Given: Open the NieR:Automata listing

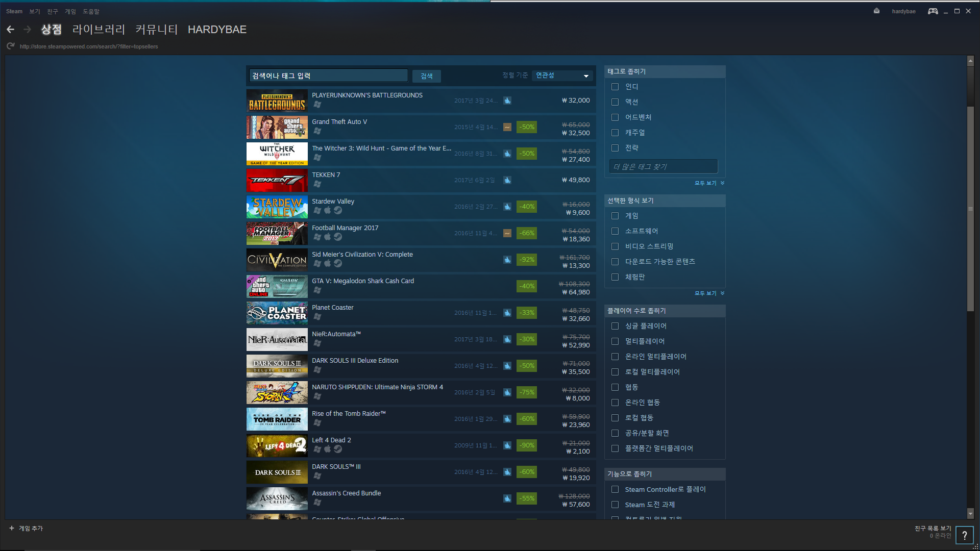Looking at the screenshot, I should [421, 339].
